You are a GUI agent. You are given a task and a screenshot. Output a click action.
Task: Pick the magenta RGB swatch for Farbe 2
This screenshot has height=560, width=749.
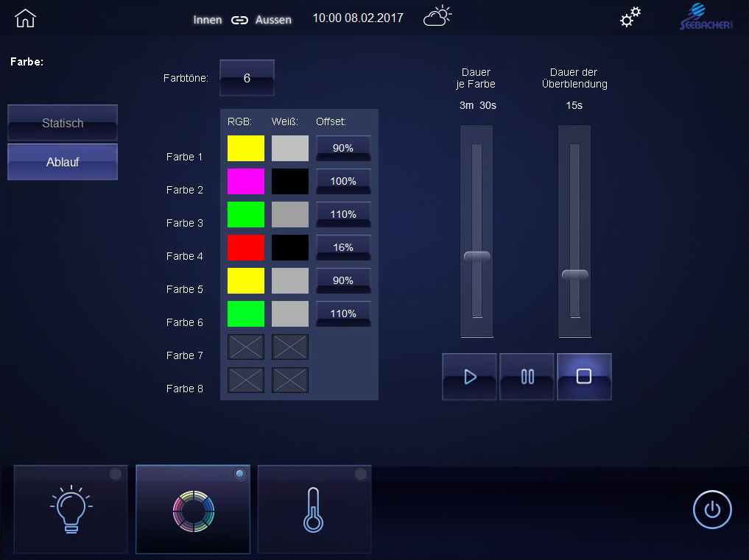pyautogui.click(x=246, y=181)
